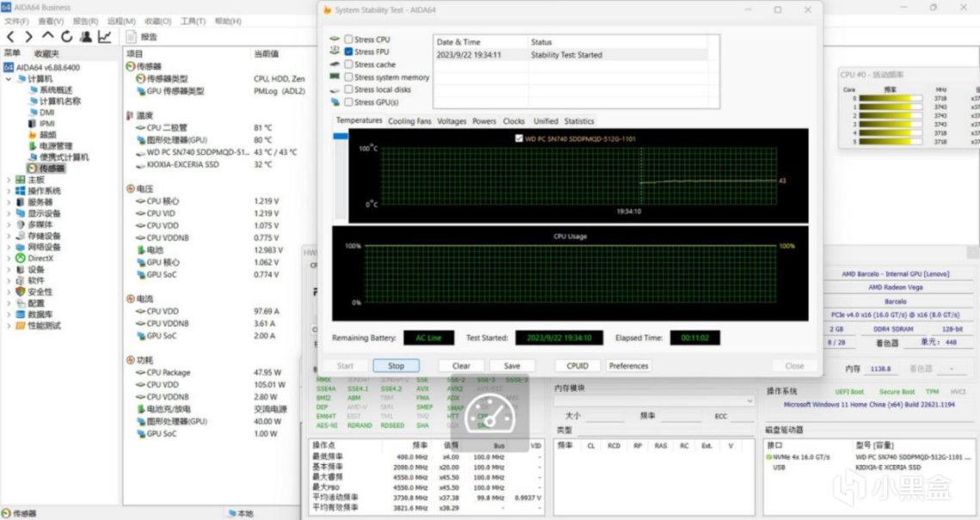Viewport: 980px width, 520px height.
Task: Switch to the Statistics tab
Action: coord(579,121)
